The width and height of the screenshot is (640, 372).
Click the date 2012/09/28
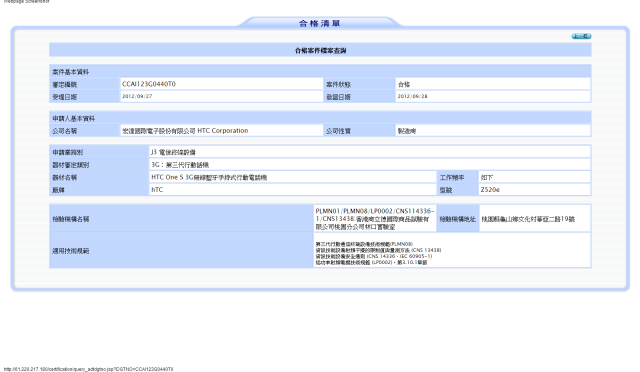(x=412, y=96)
